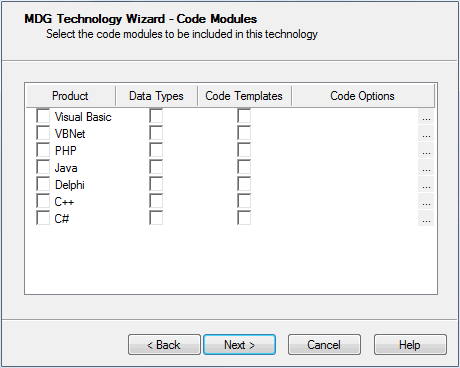Select the PHP row label
460x368 pixels.
click(x=66, y=151)
